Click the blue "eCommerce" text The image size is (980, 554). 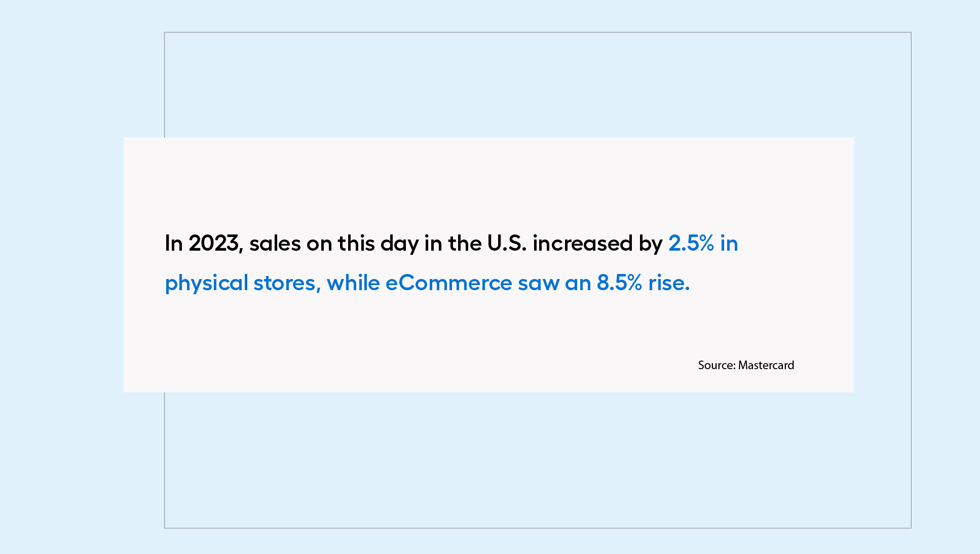[x=448, y=283]
